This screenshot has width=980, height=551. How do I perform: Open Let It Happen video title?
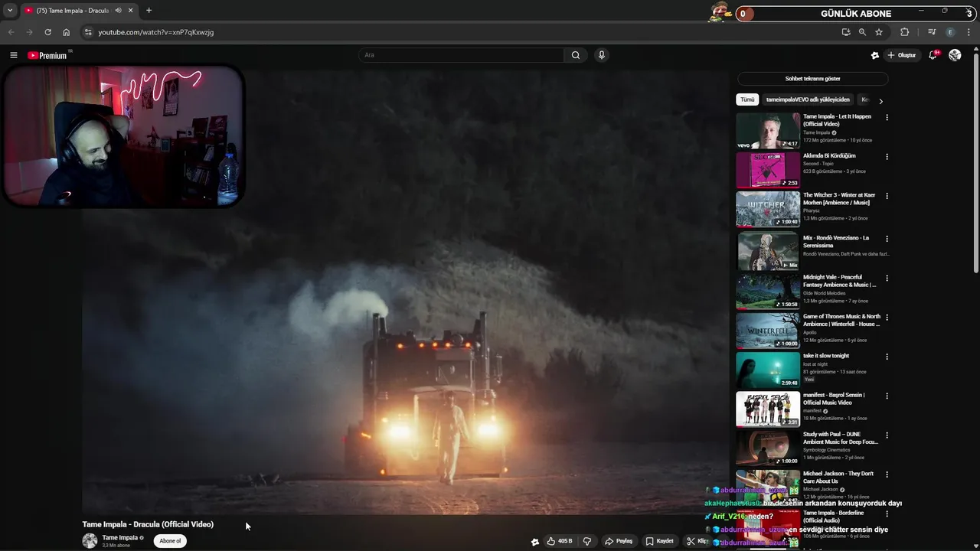(837, 120)
